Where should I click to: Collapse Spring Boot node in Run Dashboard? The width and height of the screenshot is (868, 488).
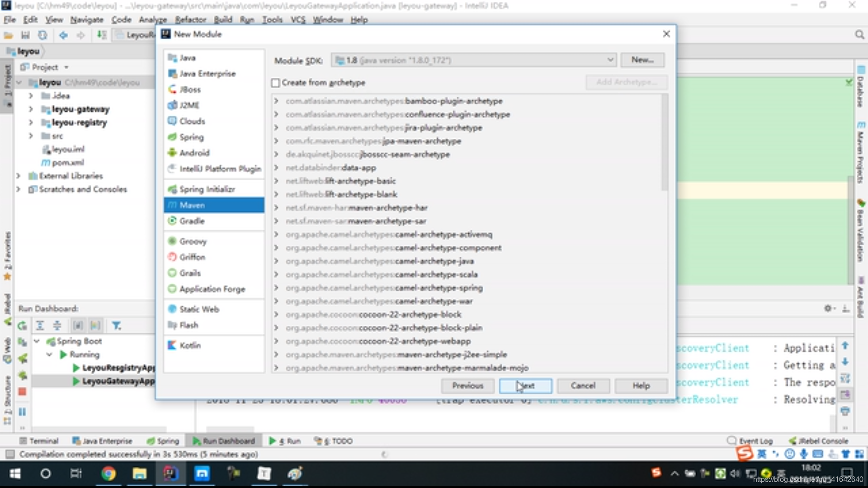[37, 341]
